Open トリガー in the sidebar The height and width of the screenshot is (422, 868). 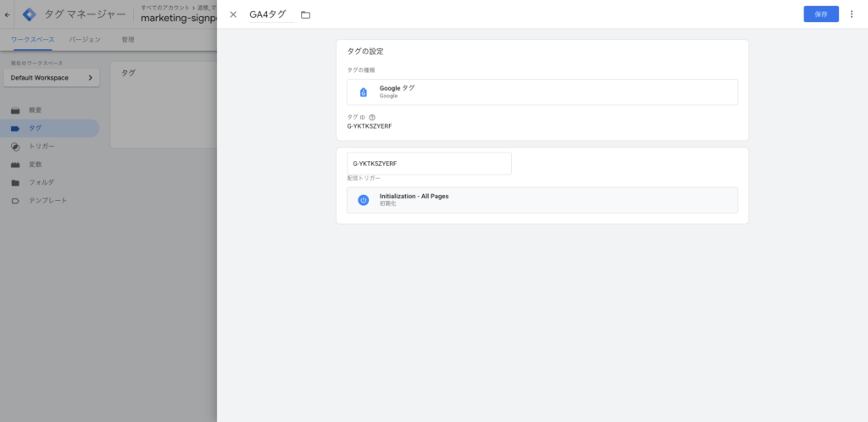pos(50,147)
